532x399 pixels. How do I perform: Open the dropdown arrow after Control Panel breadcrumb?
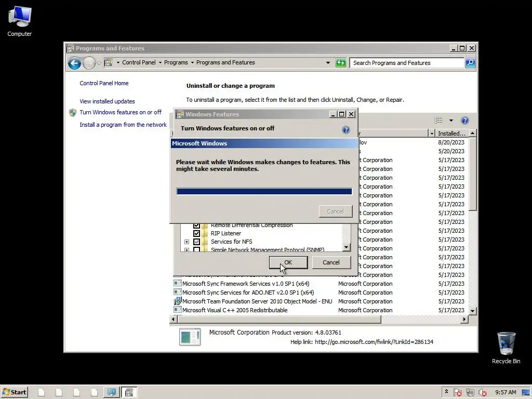(x=160, y=62)
